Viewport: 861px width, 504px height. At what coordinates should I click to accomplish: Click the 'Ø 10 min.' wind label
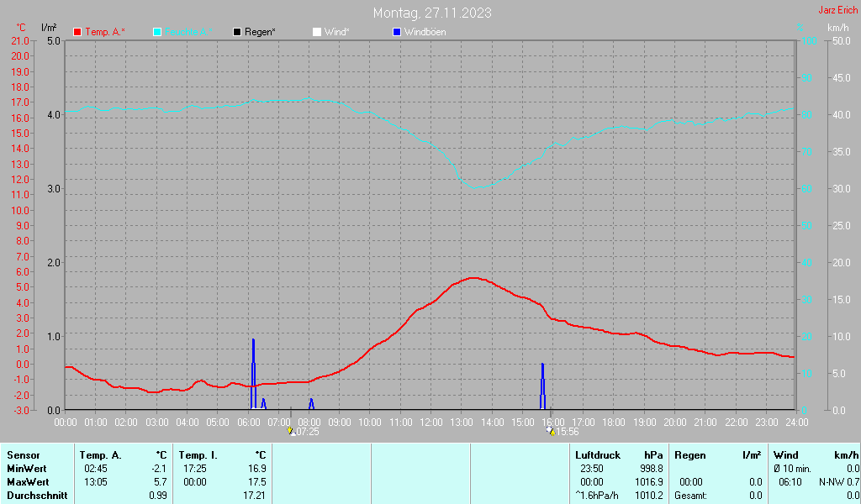click(792, 469)
